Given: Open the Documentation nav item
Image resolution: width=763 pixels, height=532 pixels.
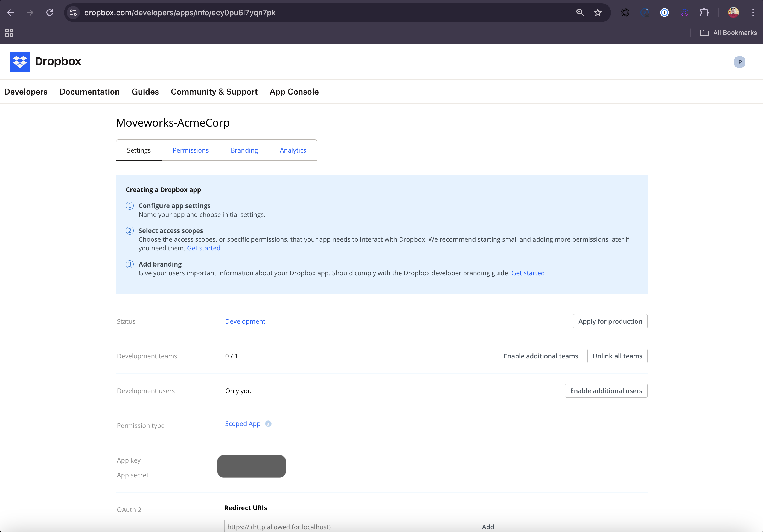Looking at the screenshot, I should [x=89, y=92].
